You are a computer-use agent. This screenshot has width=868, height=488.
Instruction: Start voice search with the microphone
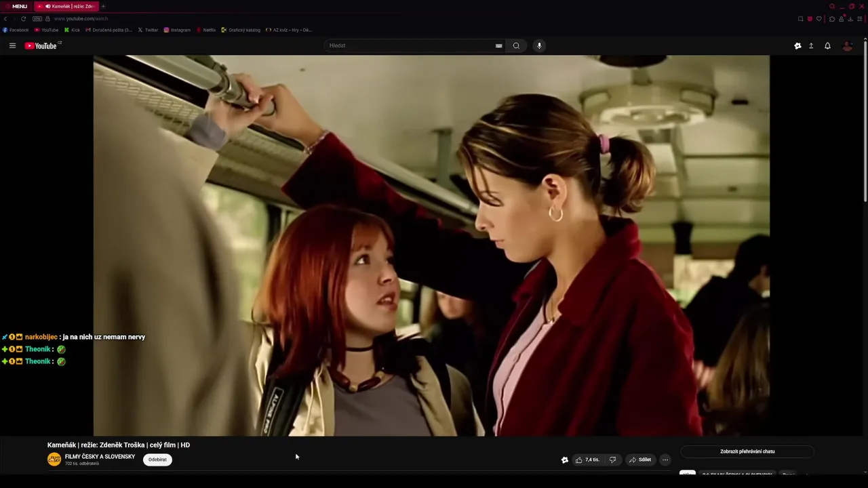[539, 46]
